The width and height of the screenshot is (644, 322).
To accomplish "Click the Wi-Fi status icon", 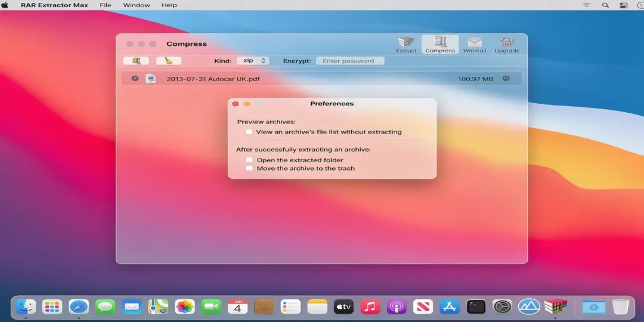I will coord(587,5).
